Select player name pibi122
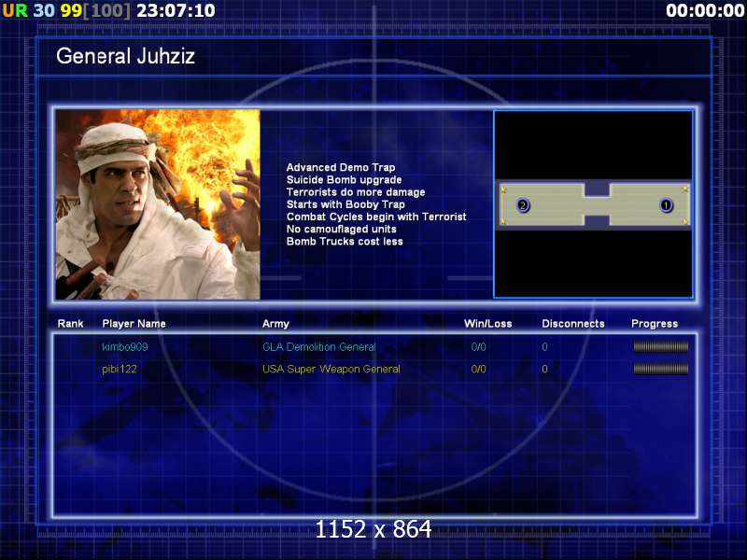Image resolution: width=747 pixels, height=560 pixels. (120, 369)
